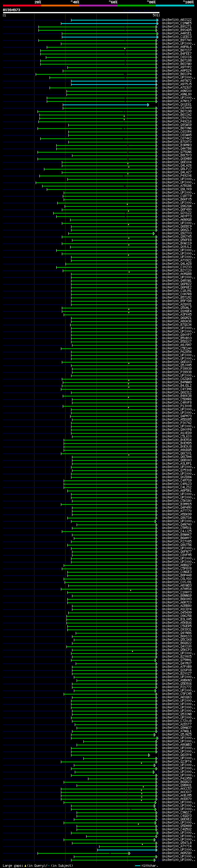
Task: Open the UniRef100_P49206 entry
Action: pos(177,176)
